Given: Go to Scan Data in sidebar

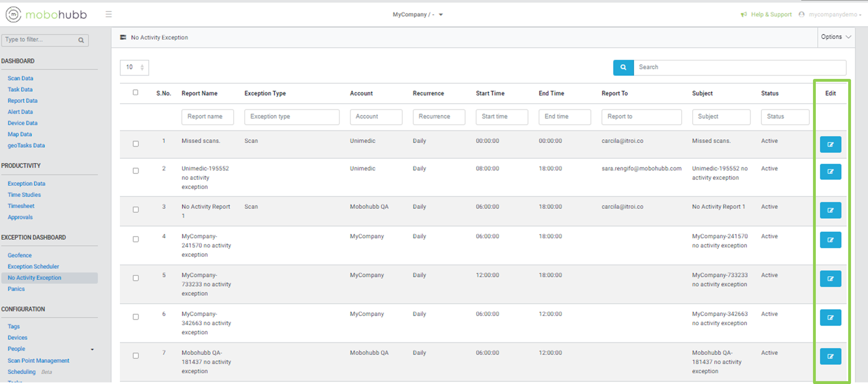Looking at the screenshot, I should tap(20, 78).
